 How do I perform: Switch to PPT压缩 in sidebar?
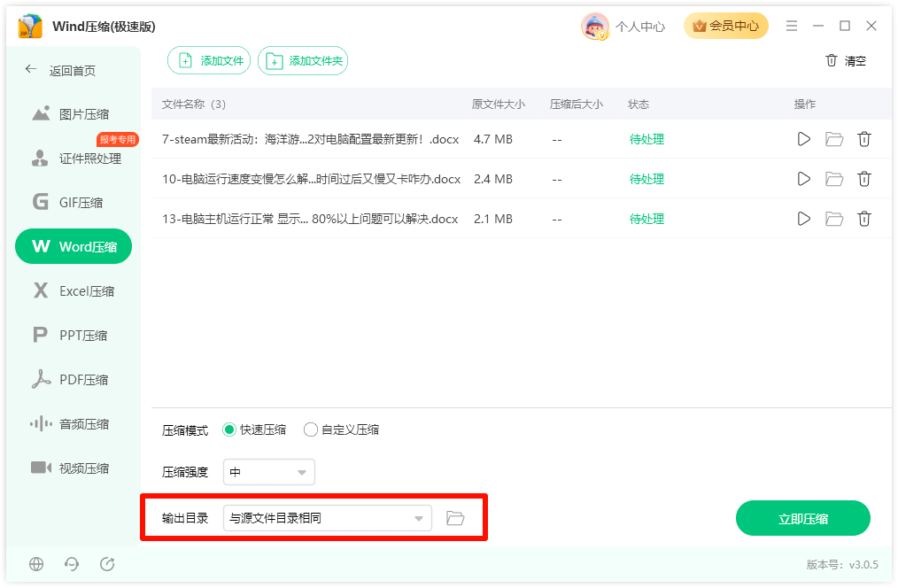coord(74,335)
